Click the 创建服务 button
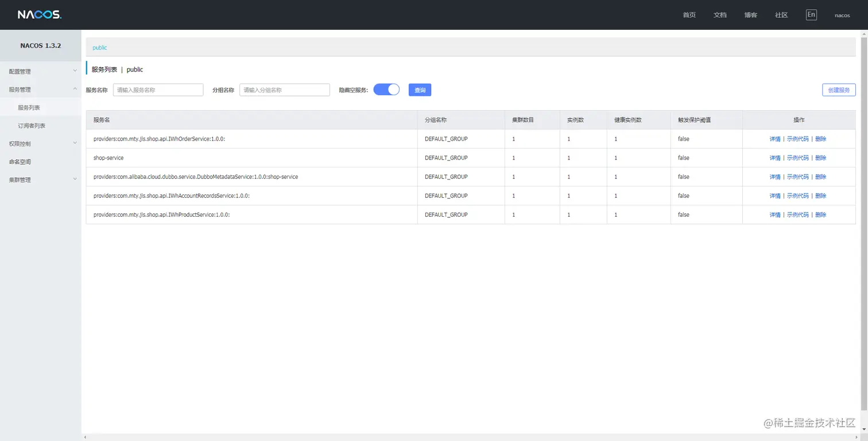The width and height of the screenshot is (868, 441). (839, 90)
